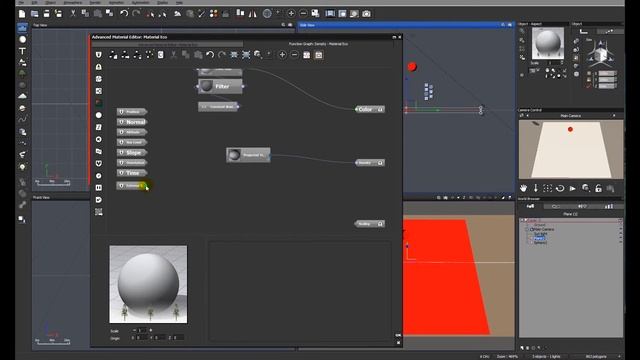
Task: Open the File menu
Action: (x=21, y=2)
